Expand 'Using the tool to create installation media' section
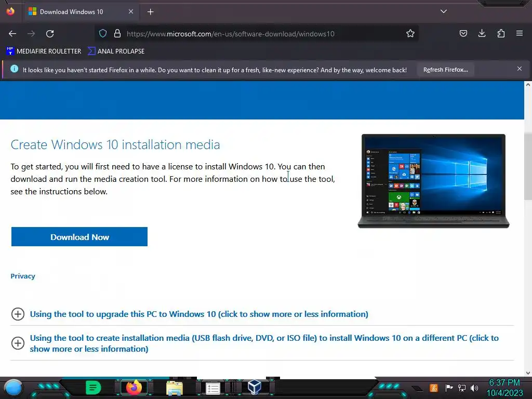This screenshot has height=399, width=532. 264,343
